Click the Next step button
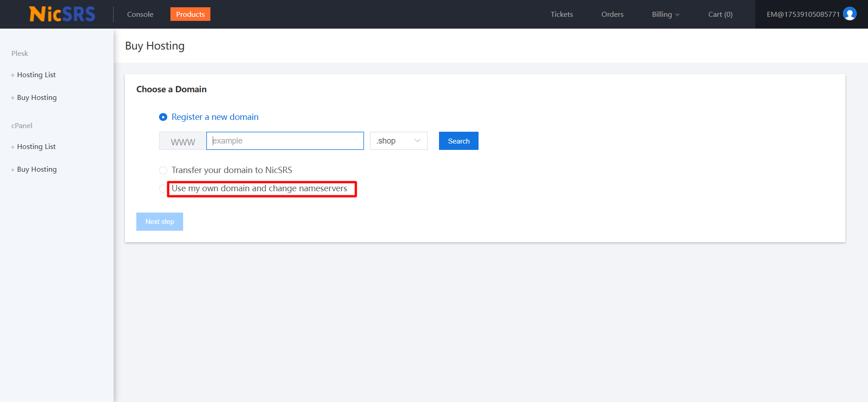This screenshot has width=868, height=402. 160,222
